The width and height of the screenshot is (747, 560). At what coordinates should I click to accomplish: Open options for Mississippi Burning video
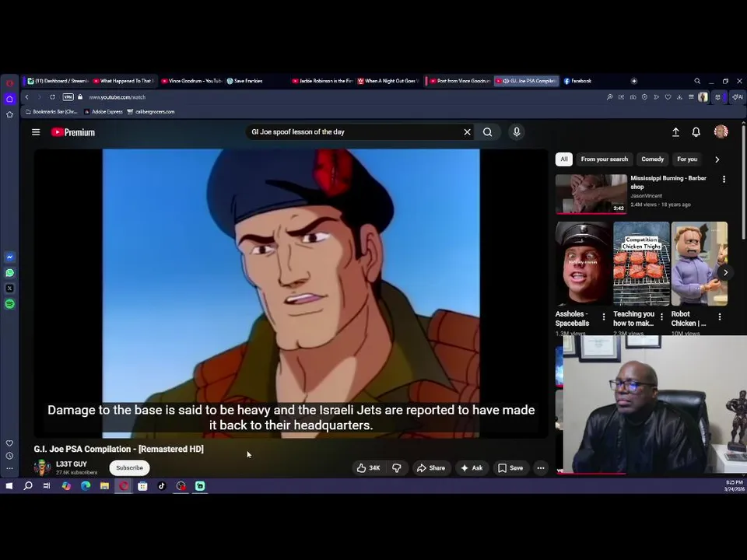[x=724, y=179]
